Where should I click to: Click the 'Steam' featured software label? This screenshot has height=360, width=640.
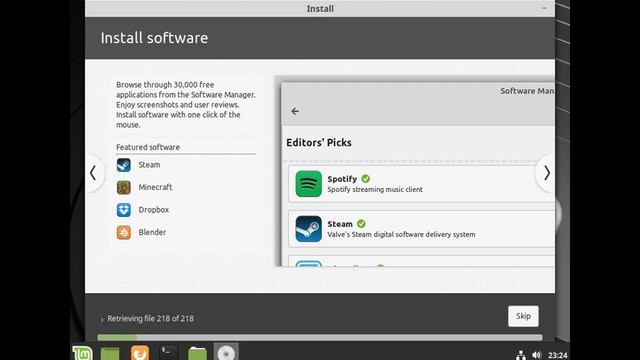point(149,165)
